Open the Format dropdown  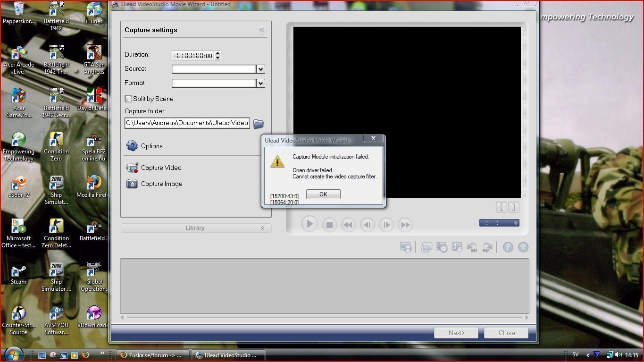pos(260,83)
